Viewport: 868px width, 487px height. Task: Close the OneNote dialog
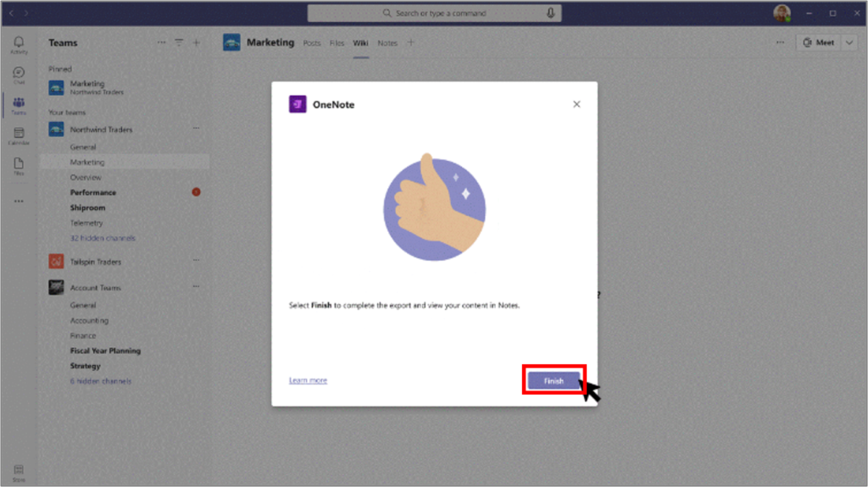pyautogui.click(x=576, y=104)
